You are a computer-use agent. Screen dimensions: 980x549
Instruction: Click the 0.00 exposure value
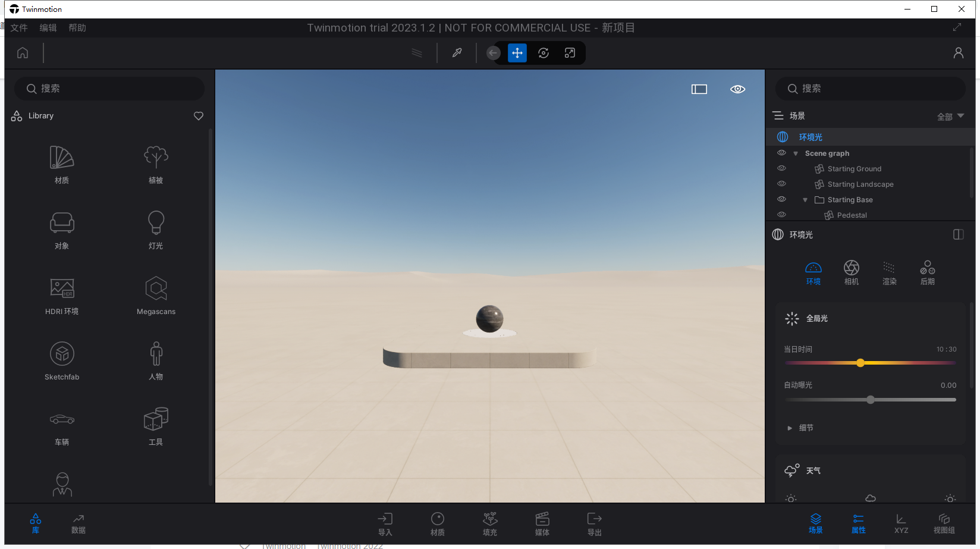[x=948, y=385]
